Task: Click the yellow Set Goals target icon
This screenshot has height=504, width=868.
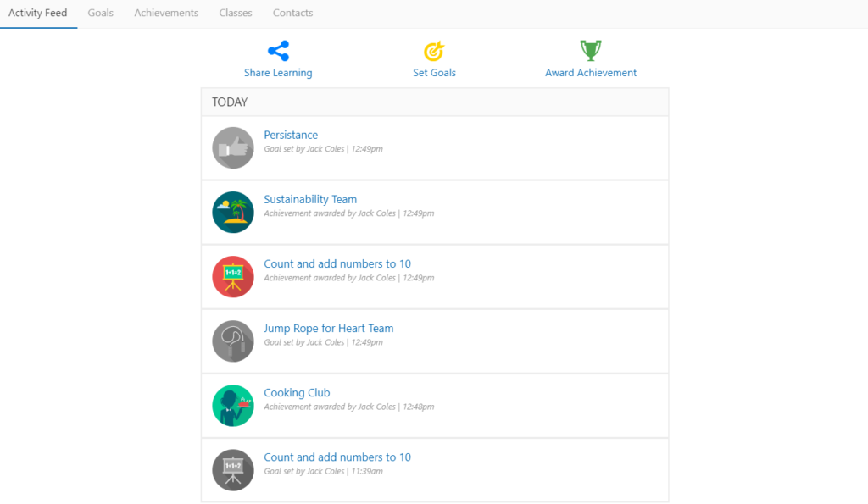Action: point(434,51)
